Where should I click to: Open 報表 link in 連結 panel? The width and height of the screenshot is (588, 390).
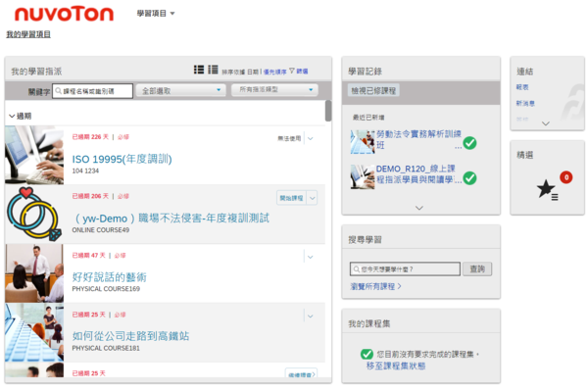tap(522, 87)
